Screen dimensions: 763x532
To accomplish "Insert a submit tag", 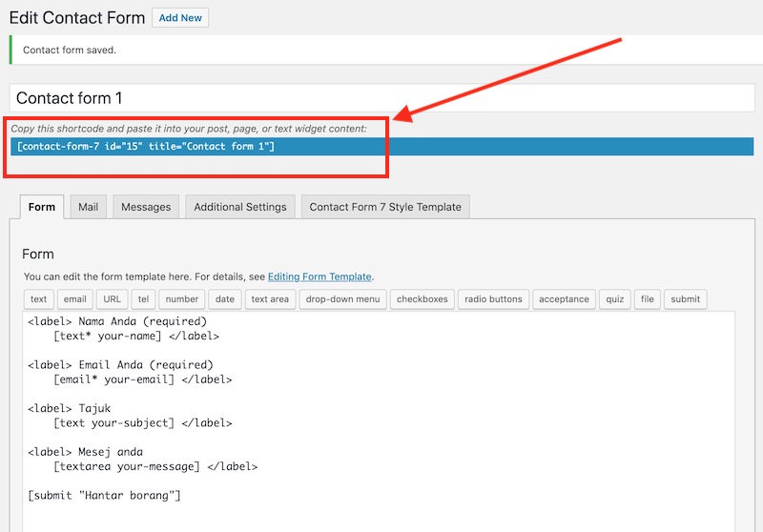I will 685,299.
